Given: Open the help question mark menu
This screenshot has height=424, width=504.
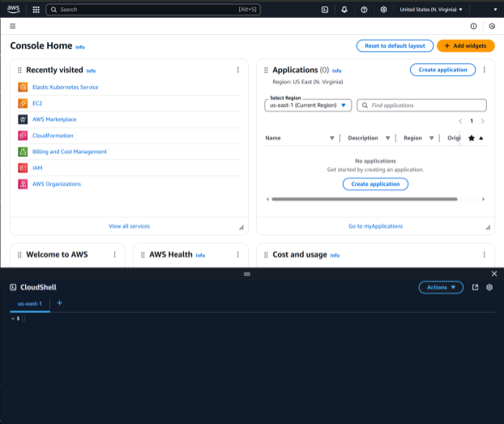Looking at the screenshot, I should tap(364, 10).
